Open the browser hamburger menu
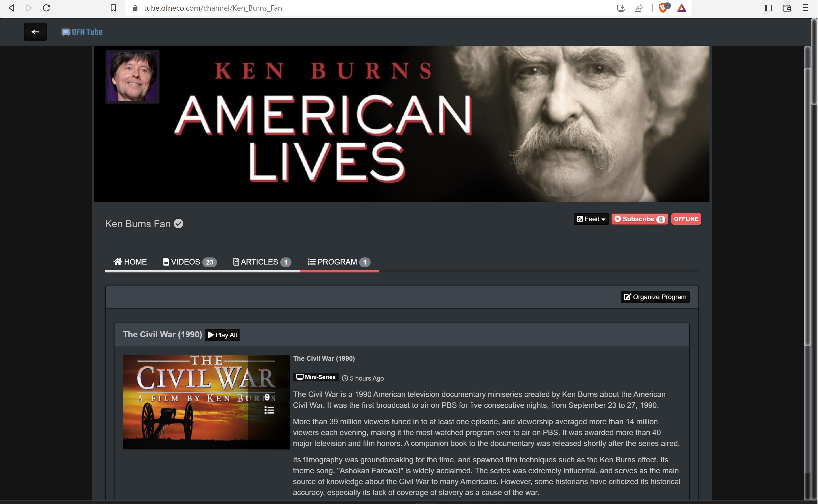Image resolution: width=818 pixels, height=504 pixels. point(806,8)
